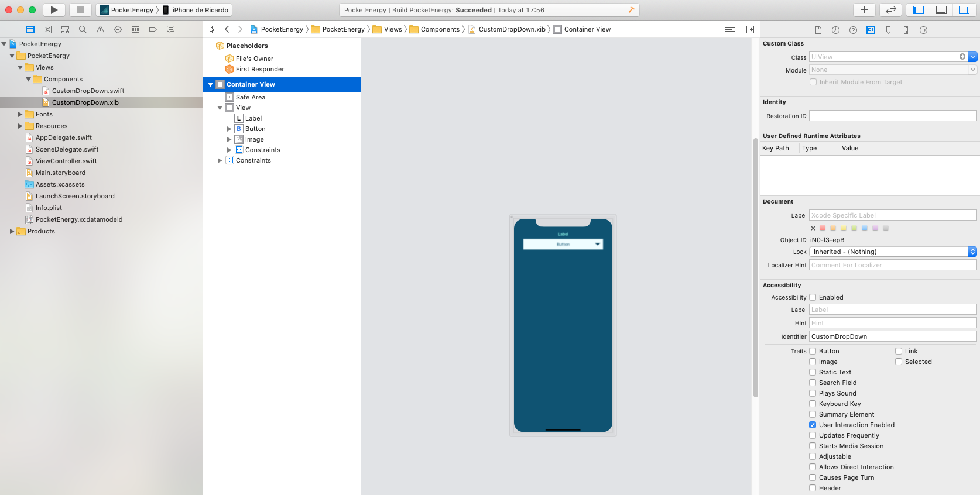Expand the Fonts folder in navigator
The image size is (980, 495).
[x=20, y=114]
